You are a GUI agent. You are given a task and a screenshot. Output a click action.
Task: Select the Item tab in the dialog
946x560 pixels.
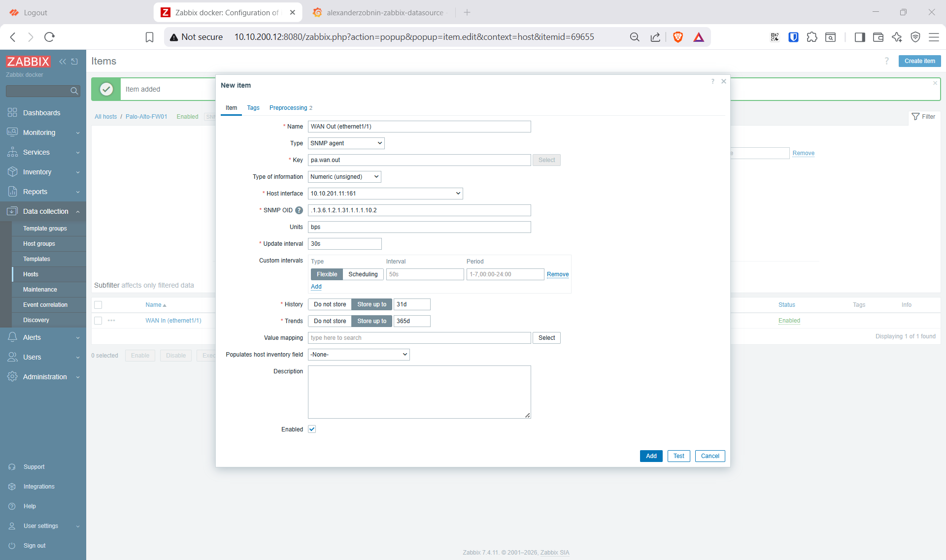[231, 108]
